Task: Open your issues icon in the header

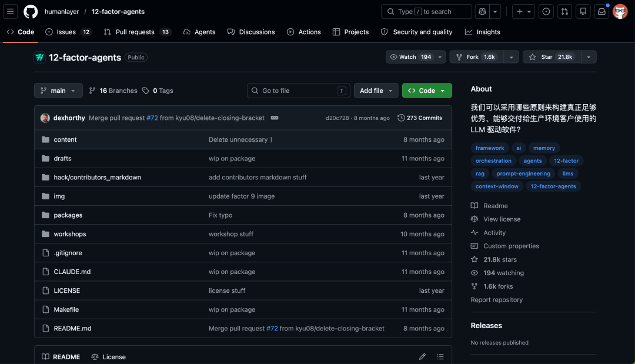Action: pos(546,11)
